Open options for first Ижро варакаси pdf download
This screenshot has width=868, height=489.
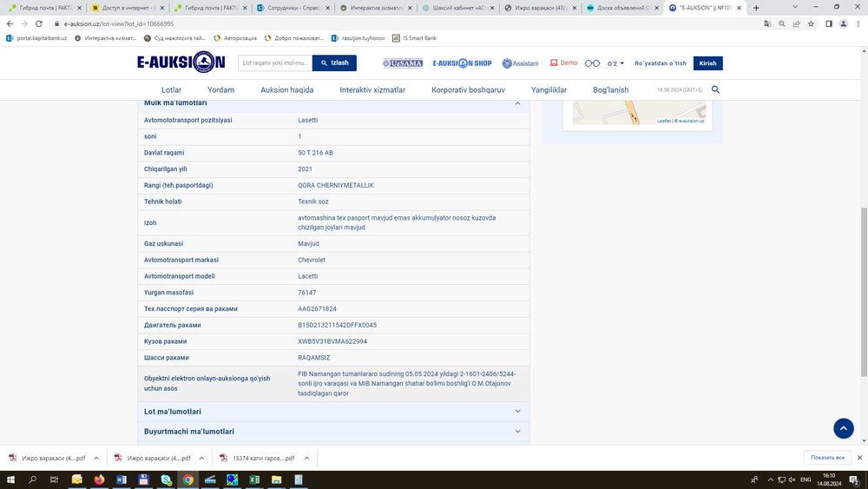coord(96,458)
